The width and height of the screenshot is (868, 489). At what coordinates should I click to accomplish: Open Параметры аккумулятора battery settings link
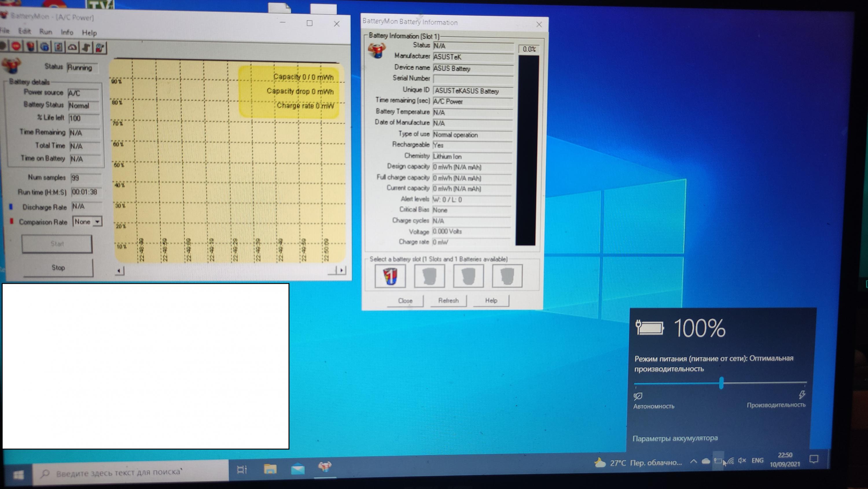[x=675, y=438]
